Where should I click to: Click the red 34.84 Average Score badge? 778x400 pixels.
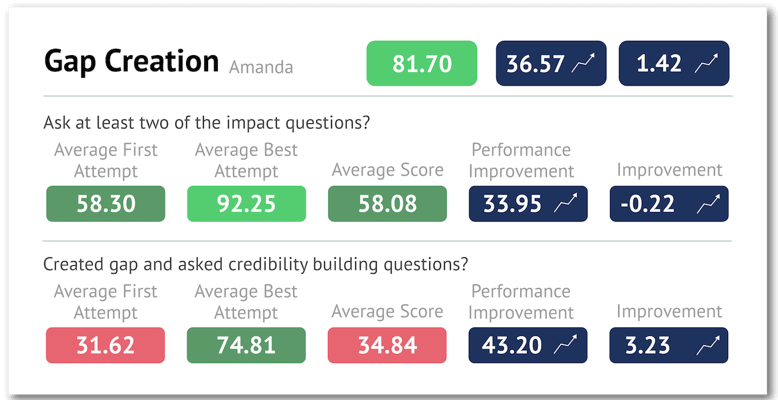(x=387, y=345)
